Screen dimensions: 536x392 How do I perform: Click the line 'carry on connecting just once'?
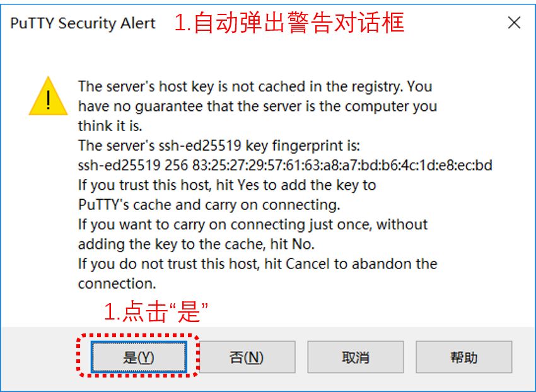(x=253, y=224)
